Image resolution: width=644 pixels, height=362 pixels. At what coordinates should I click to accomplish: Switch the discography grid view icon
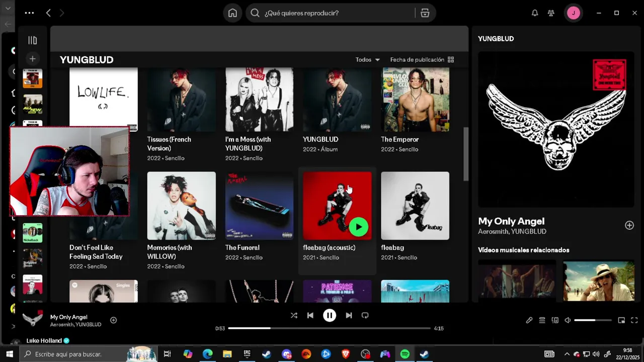tap(451, 59)
